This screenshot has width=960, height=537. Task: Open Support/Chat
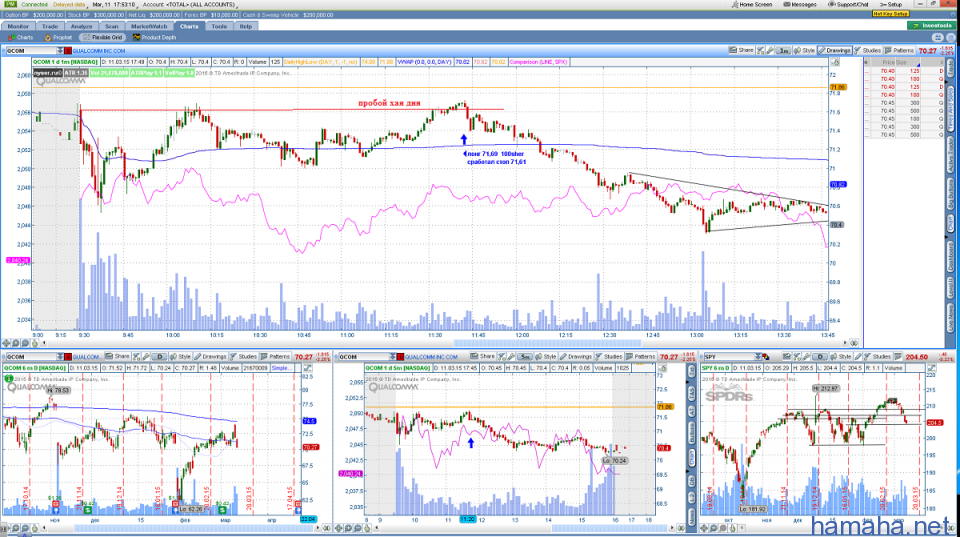click(848, 4)
